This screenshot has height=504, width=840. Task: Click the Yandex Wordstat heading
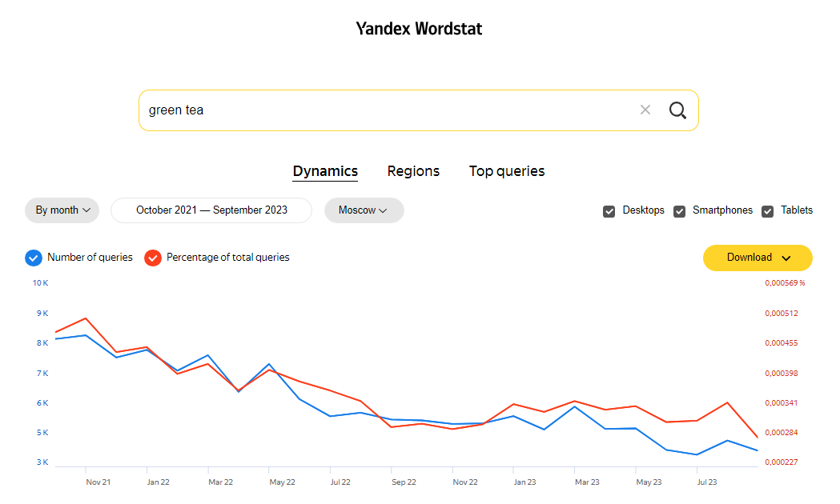click(419, 28)
